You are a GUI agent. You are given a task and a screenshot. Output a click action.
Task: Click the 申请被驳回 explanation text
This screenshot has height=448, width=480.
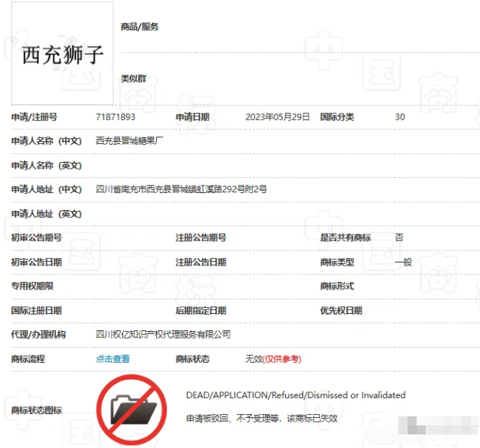pyautogui.click(x=261, y=418)
